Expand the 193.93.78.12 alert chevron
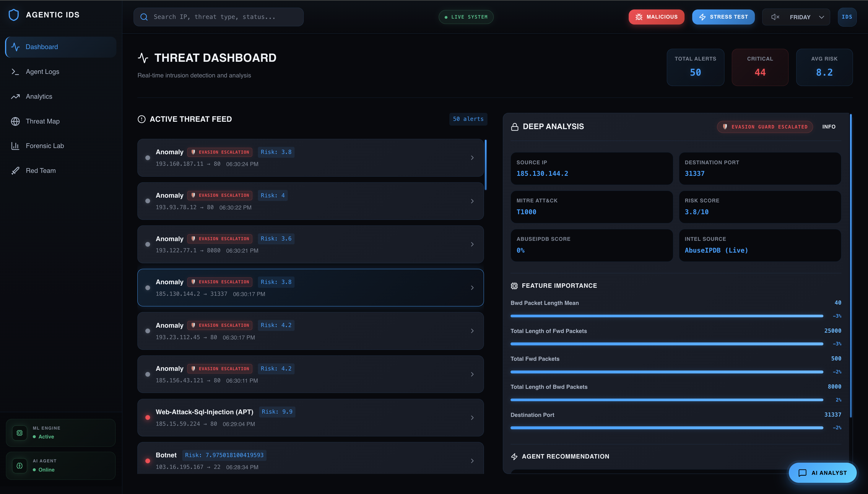This screenshot has height=494, width=868. [x=472, y=201]
